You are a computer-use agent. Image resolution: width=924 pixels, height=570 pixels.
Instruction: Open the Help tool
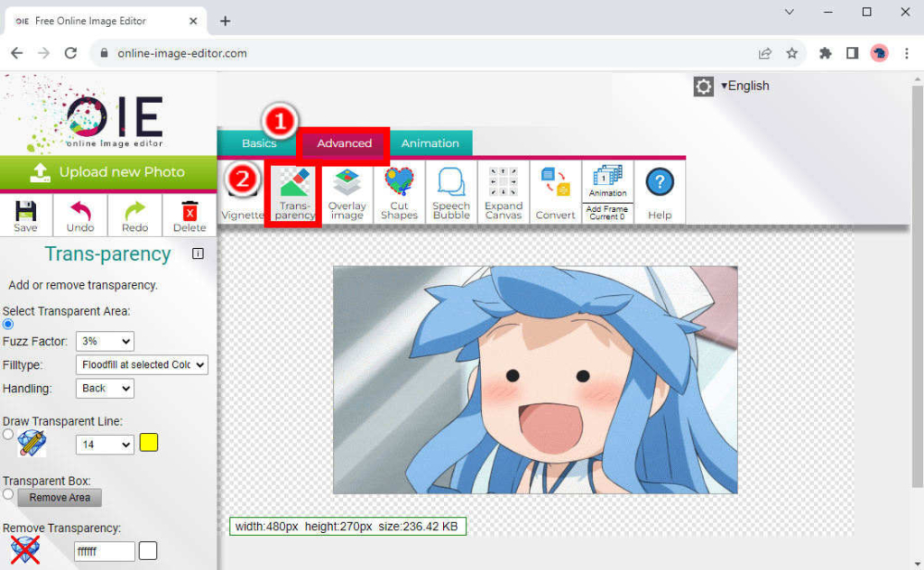point(660,189)
